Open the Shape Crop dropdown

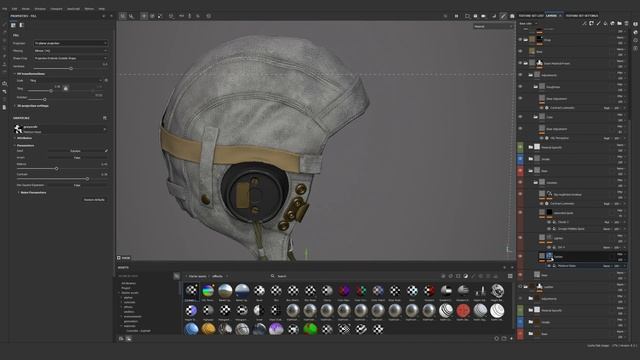coord(71,58)
